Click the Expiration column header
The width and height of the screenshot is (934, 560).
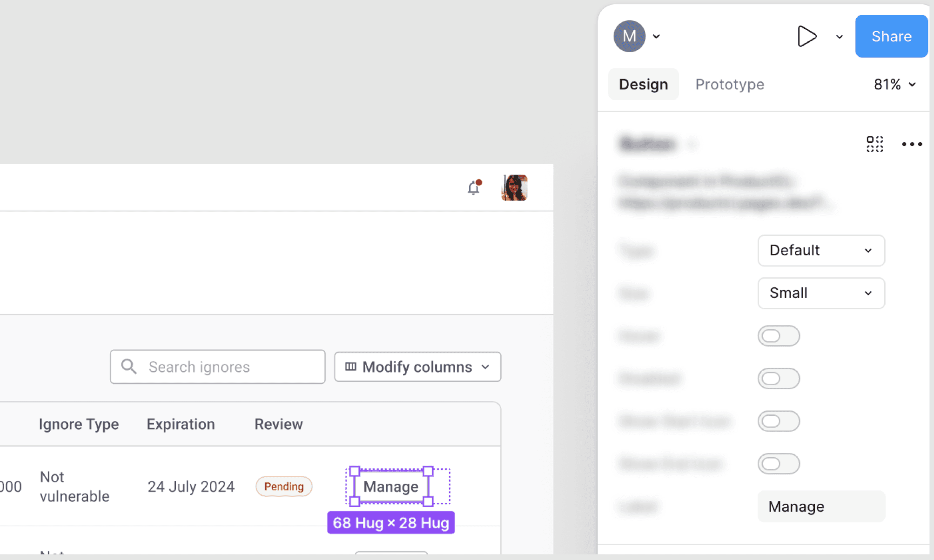click(x=181, y=424)
